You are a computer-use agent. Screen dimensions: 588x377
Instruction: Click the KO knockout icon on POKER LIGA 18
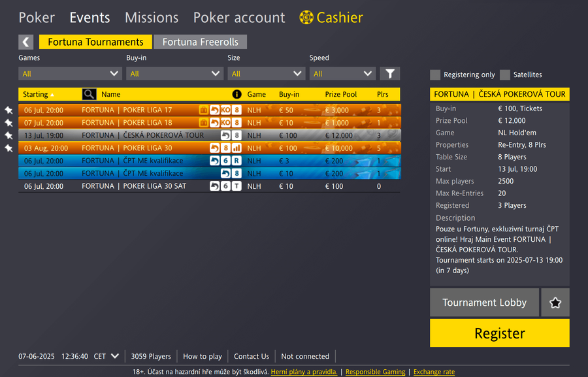click(x=225, y=123)
